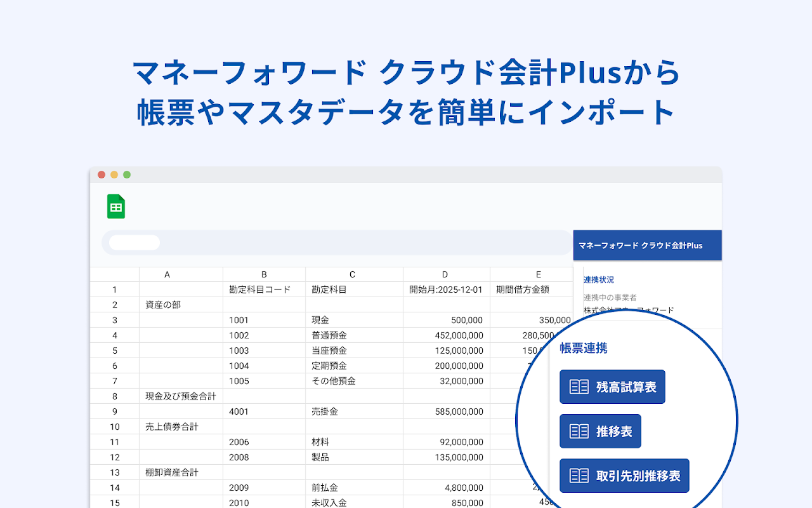Click the 資産の部 cell
This screenshot has height=508, width=812.
pyautogui.click(x=181, y=305)
